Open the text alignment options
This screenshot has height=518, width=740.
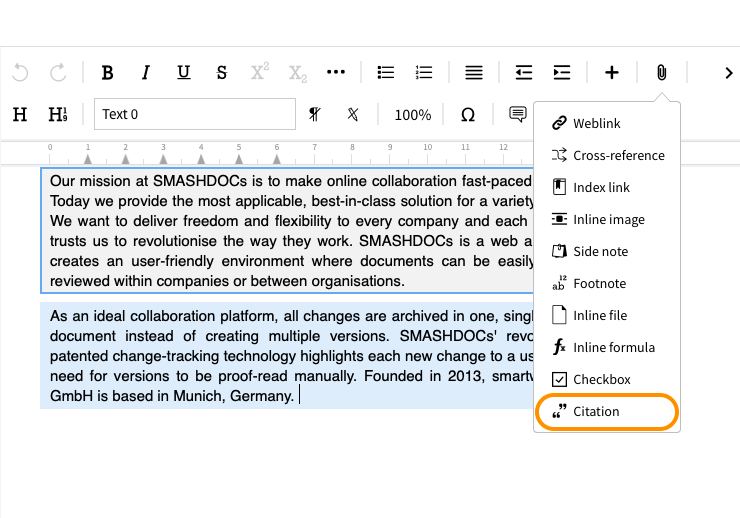pyautogui.click(x=474, y=72)
